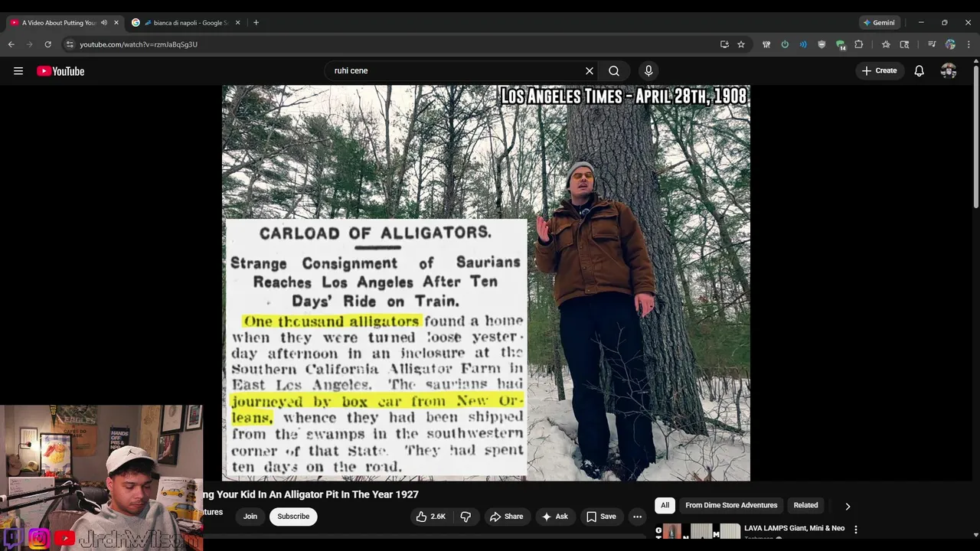Open the Extensions puzzle-piece menu
The height and width of the screenshot is (551, 980).
[x=858, y=44]
